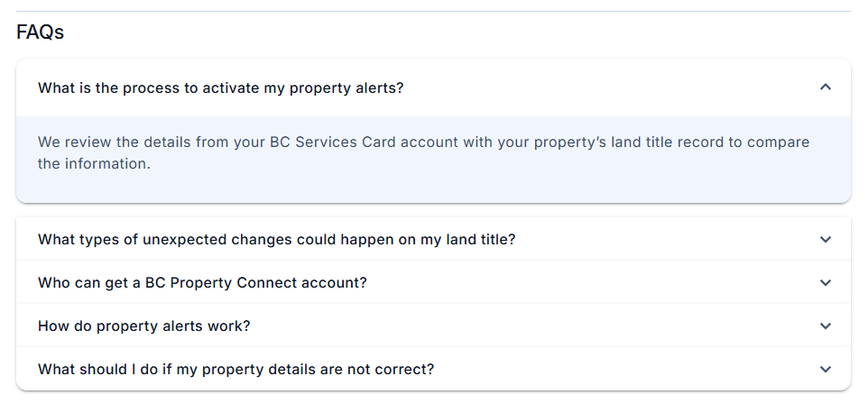Click chevron beside unexpected land title changes
This screenshot has width=868, height=413.
(825, 239)
